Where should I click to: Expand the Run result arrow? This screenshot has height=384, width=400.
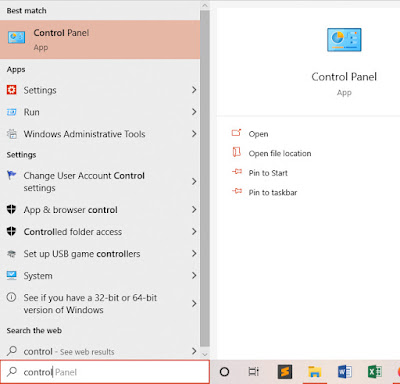[x=194, y=112]
